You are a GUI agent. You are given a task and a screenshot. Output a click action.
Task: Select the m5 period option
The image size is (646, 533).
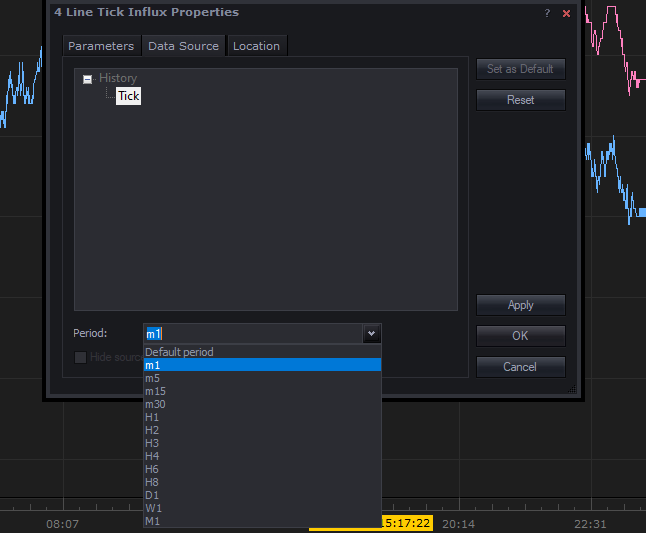262,378
